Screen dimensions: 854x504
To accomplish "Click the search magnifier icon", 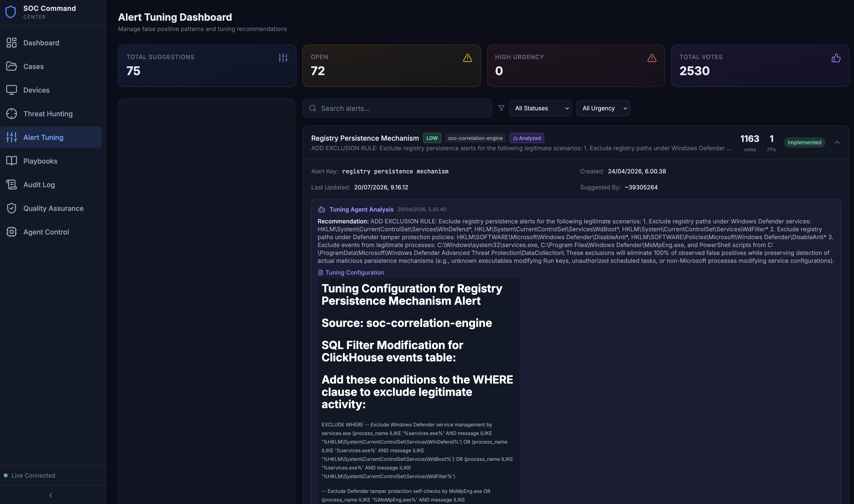I will click(x=312, y=108).
